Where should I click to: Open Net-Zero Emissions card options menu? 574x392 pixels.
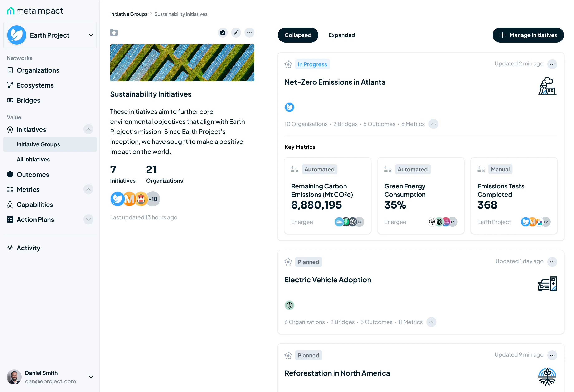552,64
